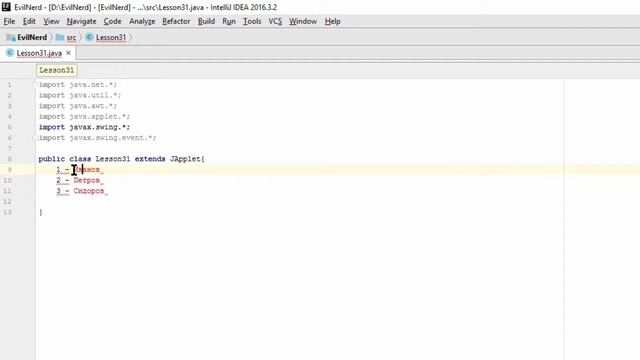
Task: Open the Tools menu
Action: click(252, 21)
